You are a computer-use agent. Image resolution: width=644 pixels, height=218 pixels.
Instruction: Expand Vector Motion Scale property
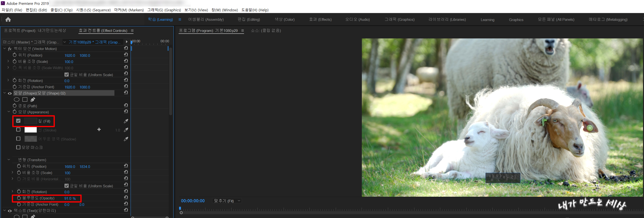point(8,61)
